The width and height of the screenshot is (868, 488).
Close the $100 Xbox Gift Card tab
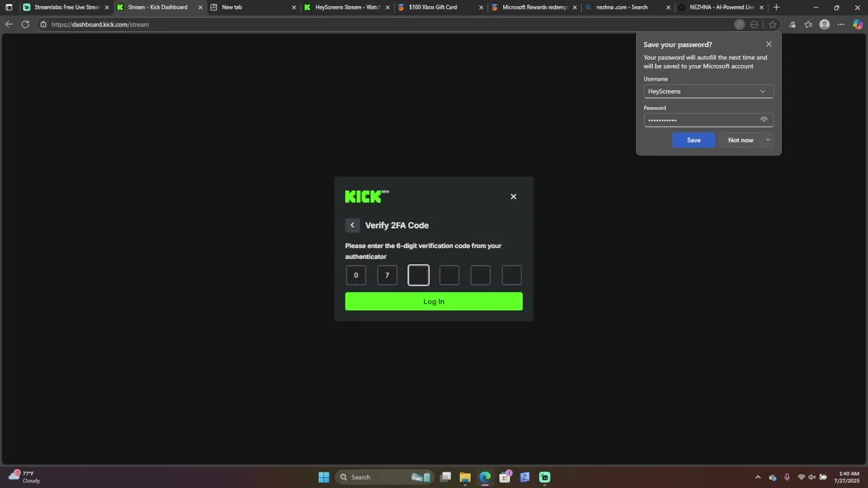(x=481, y=7)
